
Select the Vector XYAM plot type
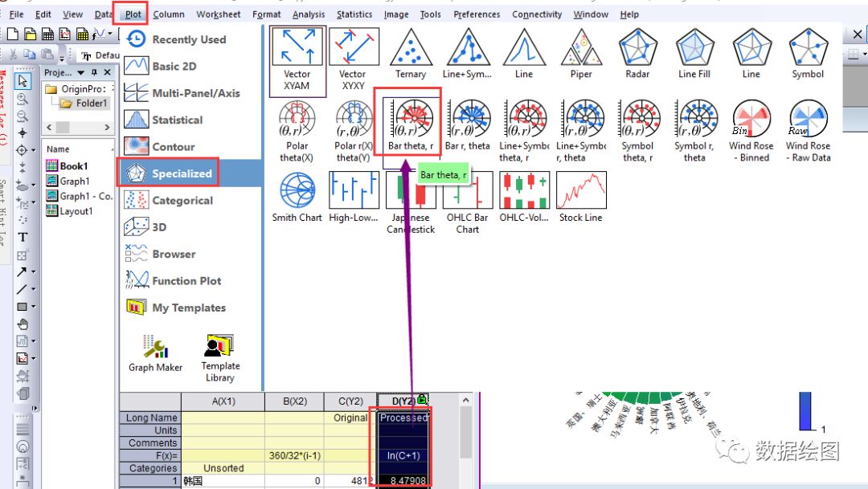coord(298,61)
